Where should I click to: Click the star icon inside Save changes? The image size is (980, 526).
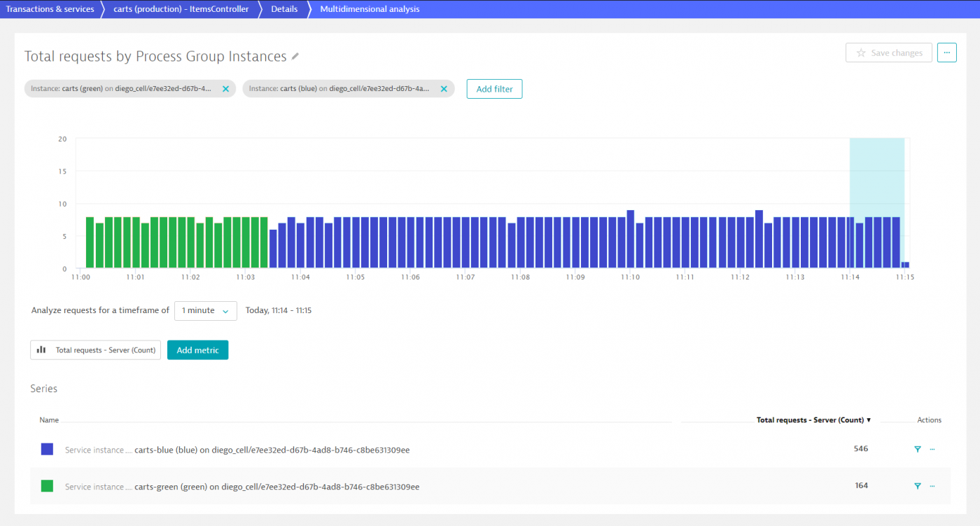pos(860,52)
